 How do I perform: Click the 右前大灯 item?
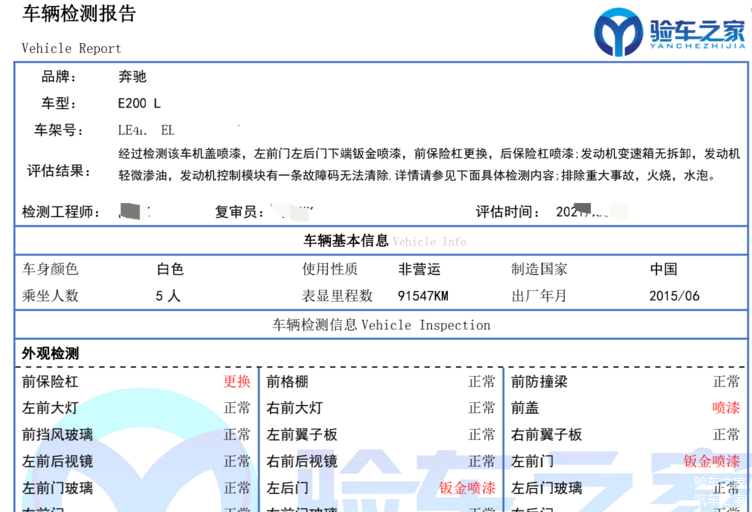pos(294,408)
